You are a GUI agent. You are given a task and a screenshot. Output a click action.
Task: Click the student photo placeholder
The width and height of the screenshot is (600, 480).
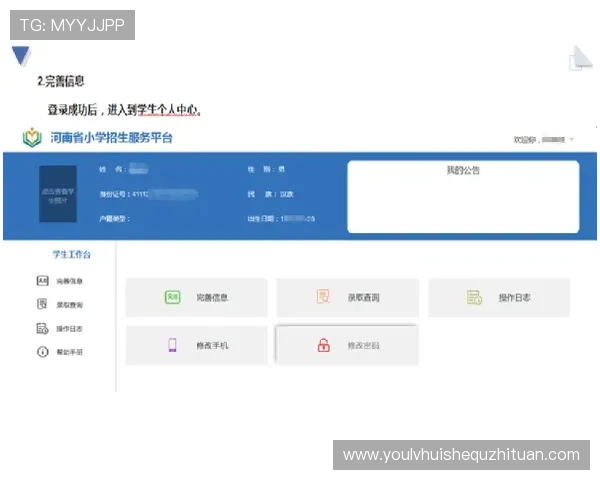click(x=58, y=194)
